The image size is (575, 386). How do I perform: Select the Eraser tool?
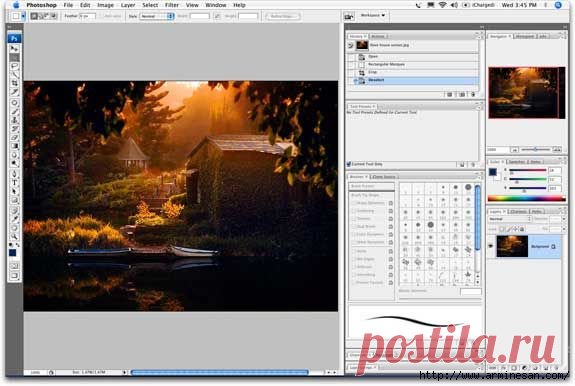tap(15, 137)
